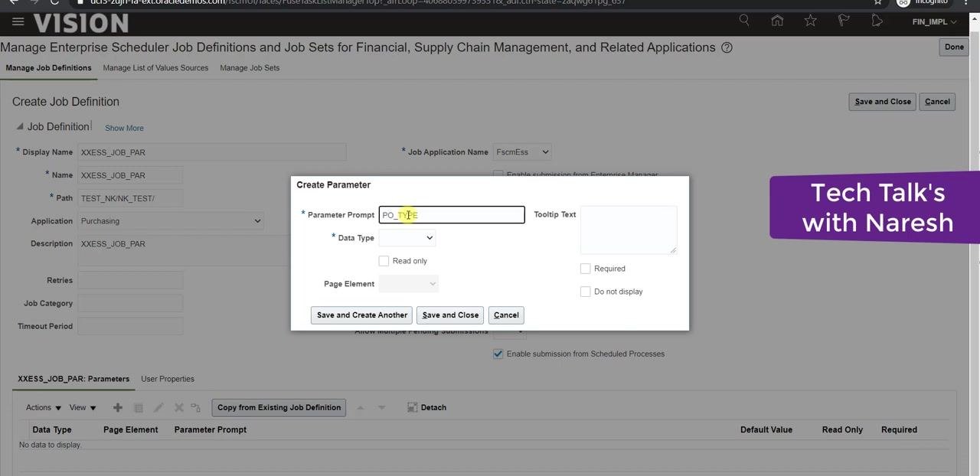This screenshot has width=980, height=476.
Task: Click the move up arrow icon
Action: pyautogui.click(x=361, y=408)
